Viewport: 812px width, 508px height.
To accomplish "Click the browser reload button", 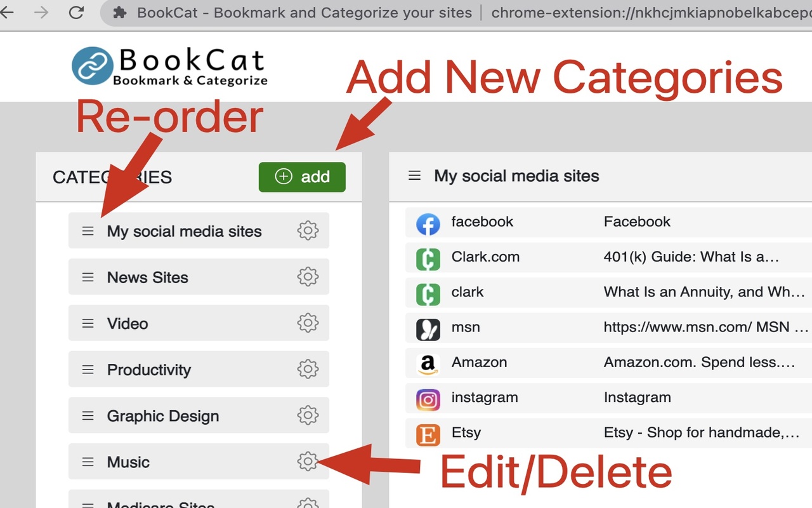I will click(75, 12).
